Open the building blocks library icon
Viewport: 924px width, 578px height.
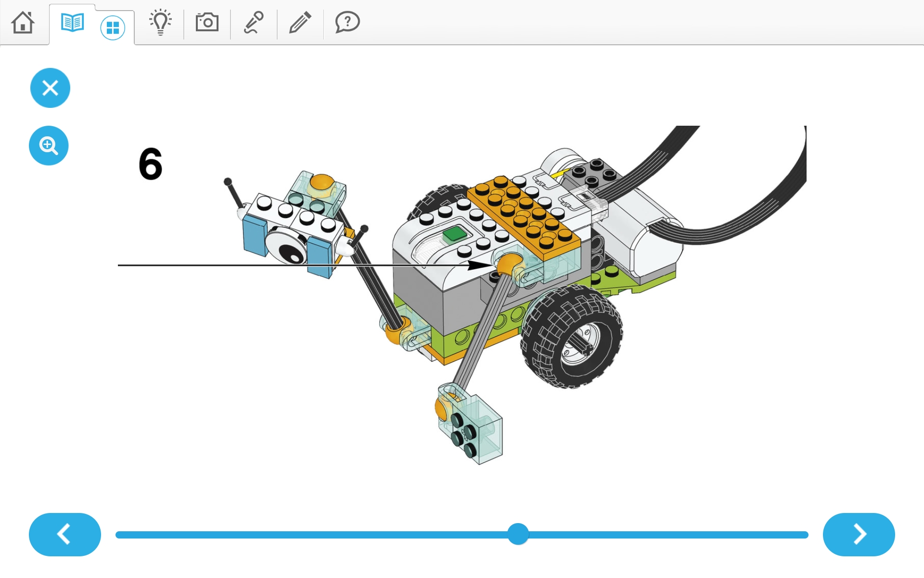113,28
